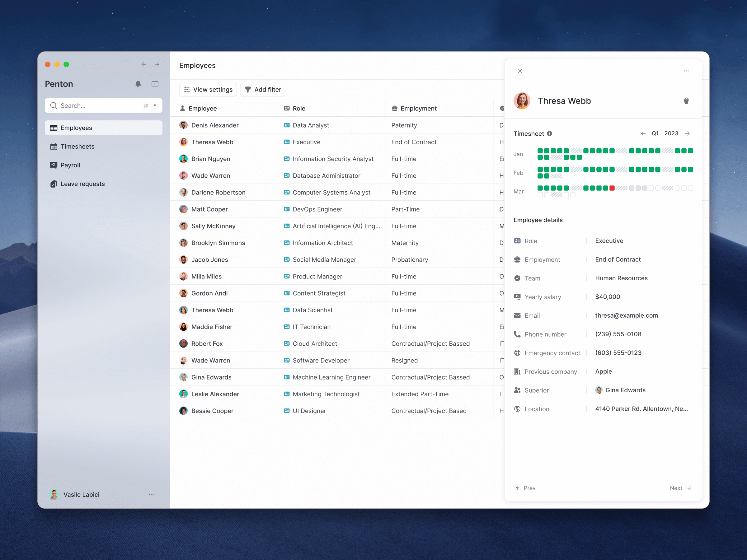Click the Emergency contact lifebuoy icon
Viewport: 747px width, 560px height.
(517, 353)
